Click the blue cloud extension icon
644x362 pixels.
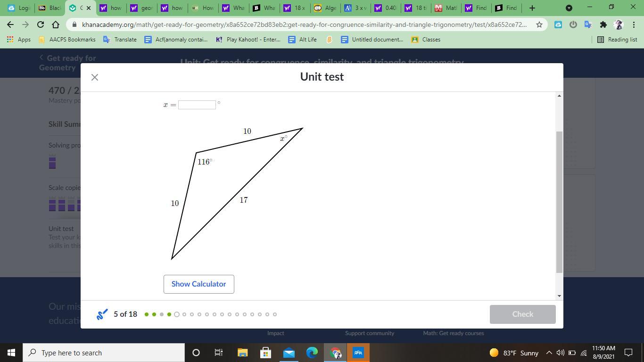(x=558, y=25)
